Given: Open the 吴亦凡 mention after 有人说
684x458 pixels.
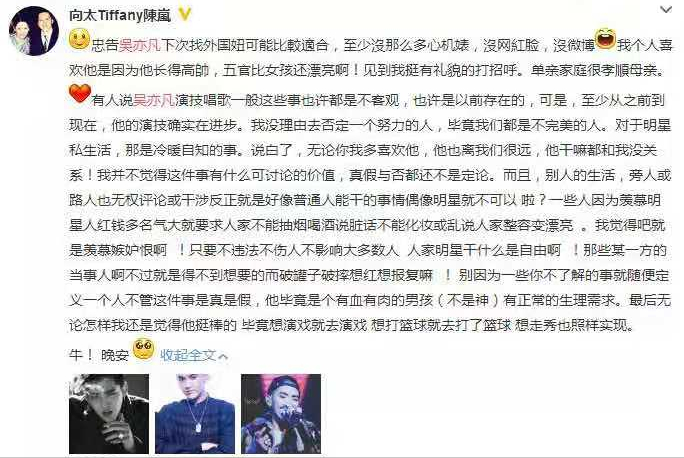Looking at the screenshot, I should click(x=154, y=100).
